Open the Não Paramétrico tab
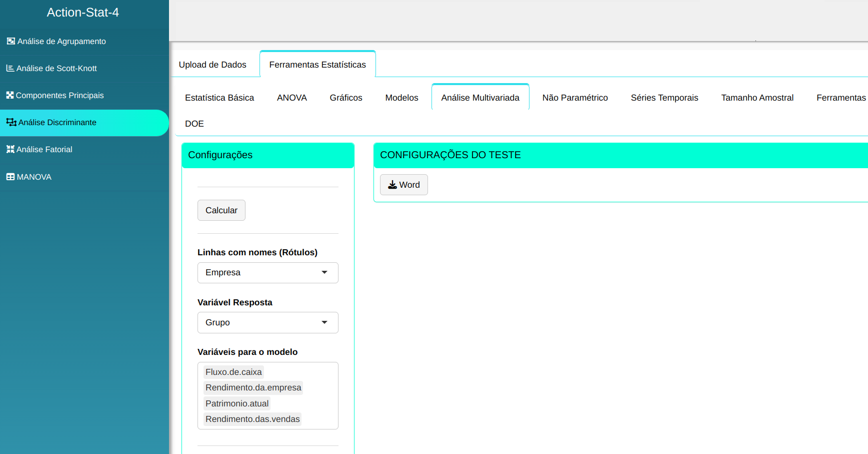This screenshot has width=868, height=454. click(575, 98)
